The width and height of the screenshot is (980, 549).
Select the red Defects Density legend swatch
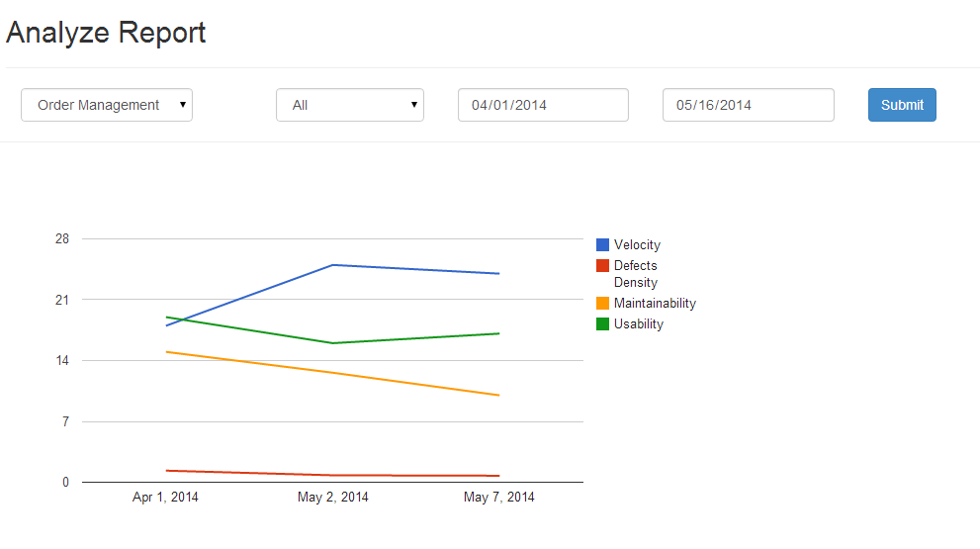click(x=602, y=266)
